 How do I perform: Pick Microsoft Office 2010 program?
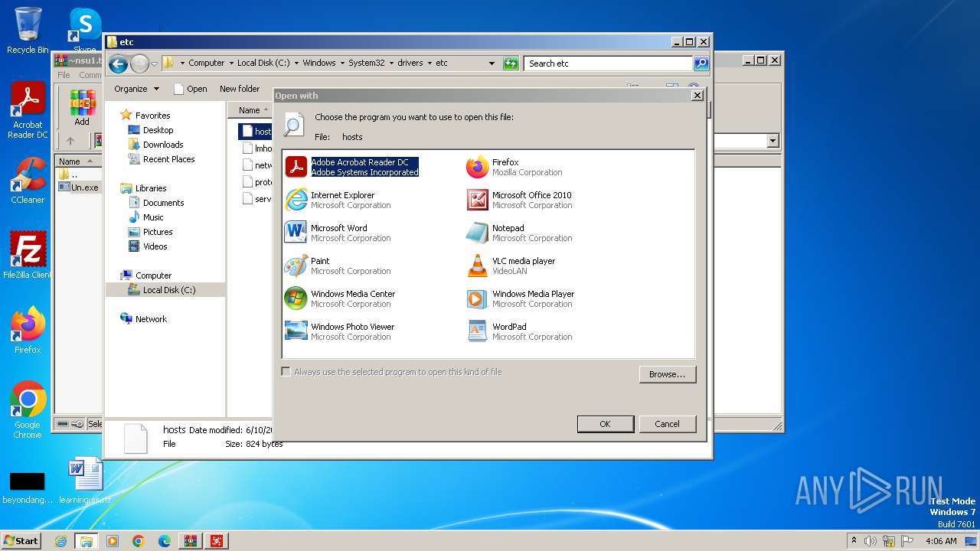point(519,200)
